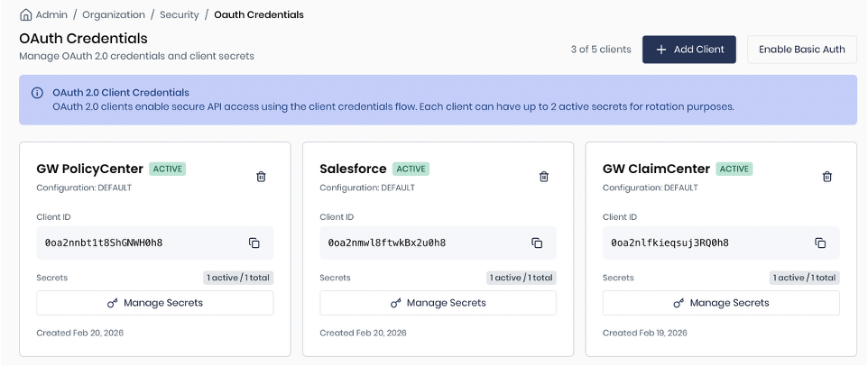The image size is (868, 366).
Task: Click the ACTIVE badge on Salesforce card
Action: pyautogui.click(x=411, y=169)
